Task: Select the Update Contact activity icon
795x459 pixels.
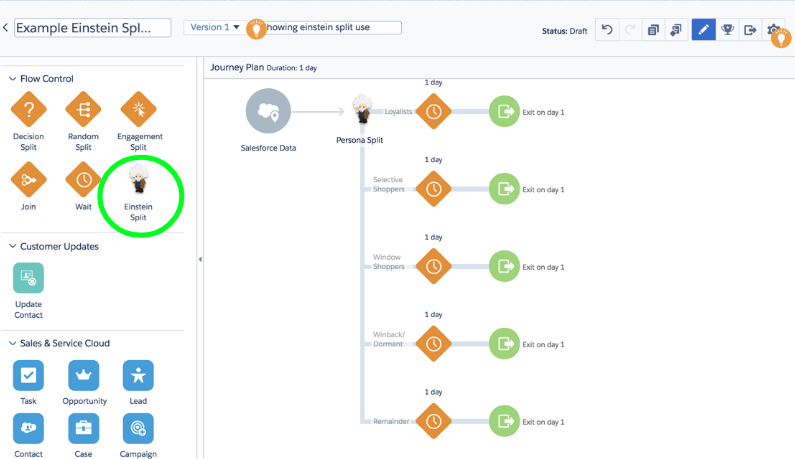Action: 28,278
